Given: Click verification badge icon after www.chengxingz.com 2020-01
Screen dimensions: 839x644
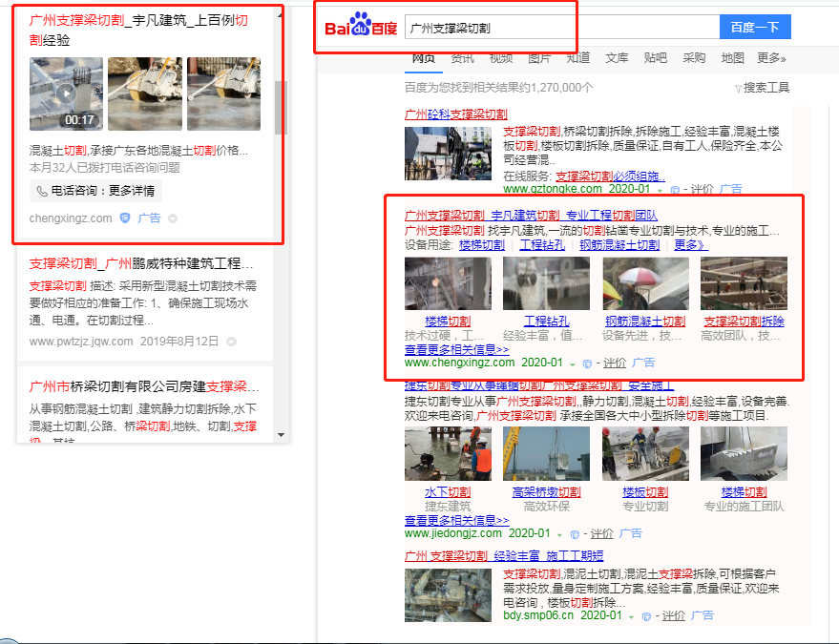Looking at the screenshot, I should coord(586,364).
